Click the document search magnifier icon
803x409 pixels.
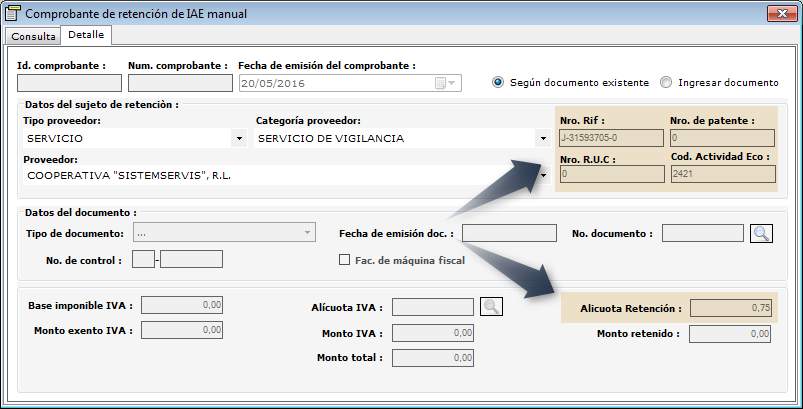[761, 233]
